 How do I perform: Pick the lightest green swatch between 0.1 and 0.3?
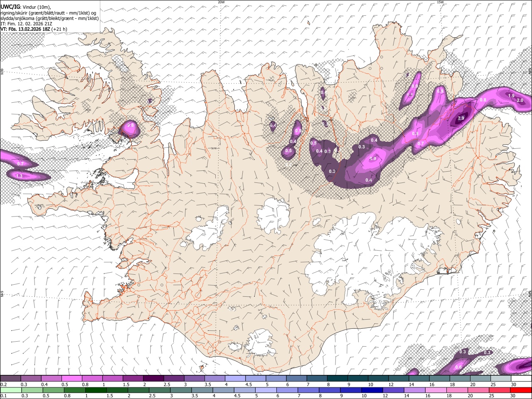[11, 390]
